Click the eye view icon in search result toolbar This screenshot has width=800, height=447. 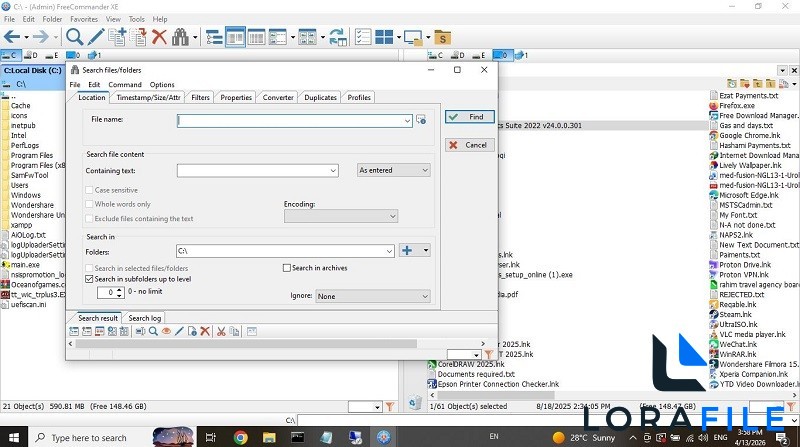(166, 332)
